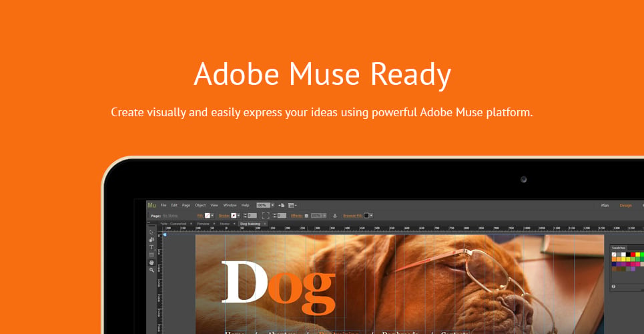This screenshot has width=644, height=334.
Task: Switch to Design mode
Action: click(x=625, y=205)
